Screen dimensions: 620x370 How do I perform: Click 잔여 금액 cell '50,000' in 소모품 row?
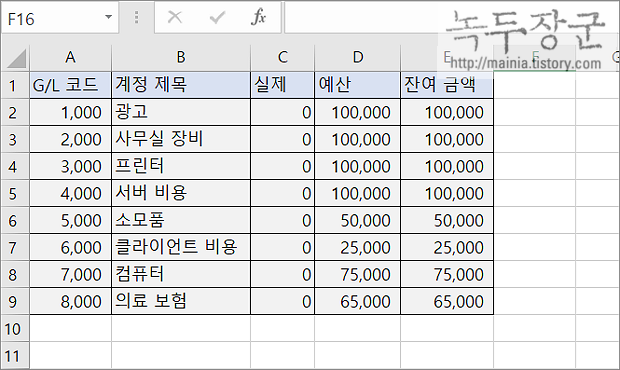(447, 220)
